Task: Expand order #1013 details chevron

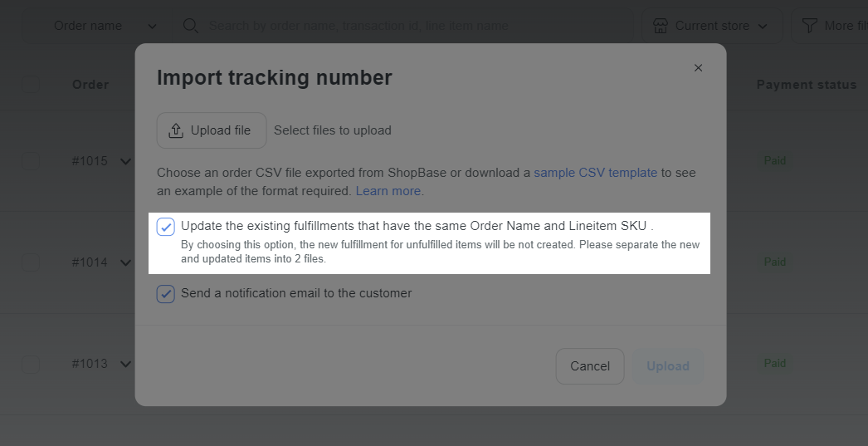Action: pyautogui.click(x=125, y=364)
